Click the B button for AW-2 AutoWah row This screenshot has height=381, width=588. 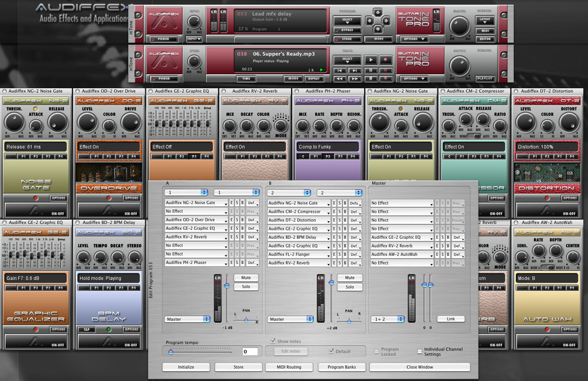(x=447, y=254)
